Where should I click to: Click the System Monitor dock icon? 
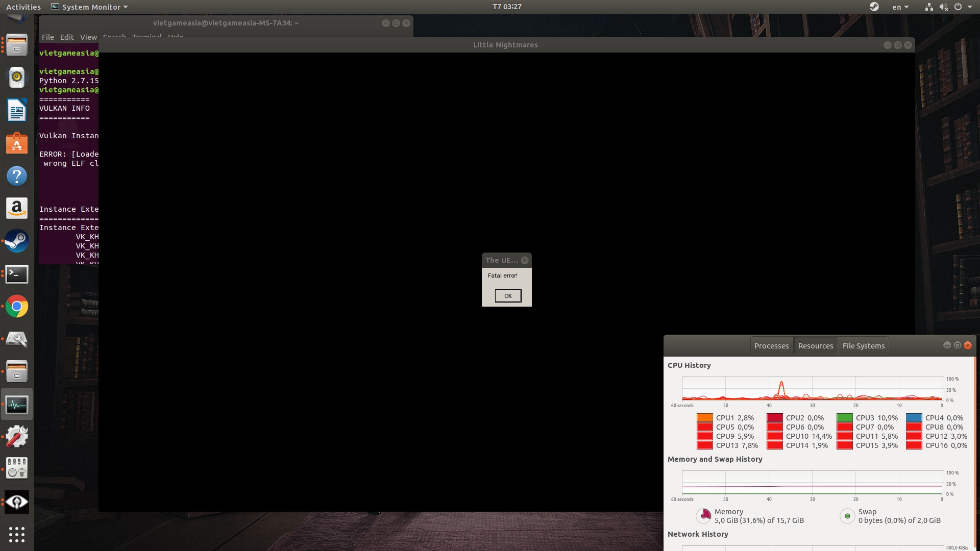pyautogui.click(x=17, y=405)
